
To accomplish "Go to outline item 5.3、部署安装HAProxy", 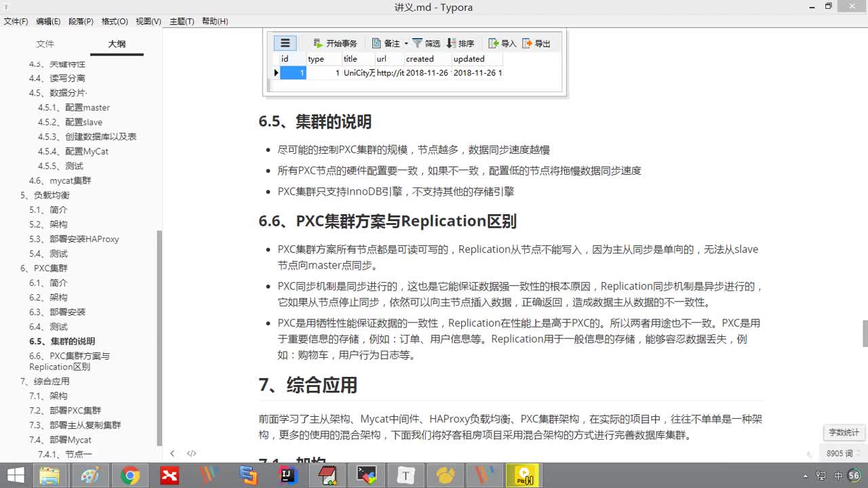I will tap(74, 239).
